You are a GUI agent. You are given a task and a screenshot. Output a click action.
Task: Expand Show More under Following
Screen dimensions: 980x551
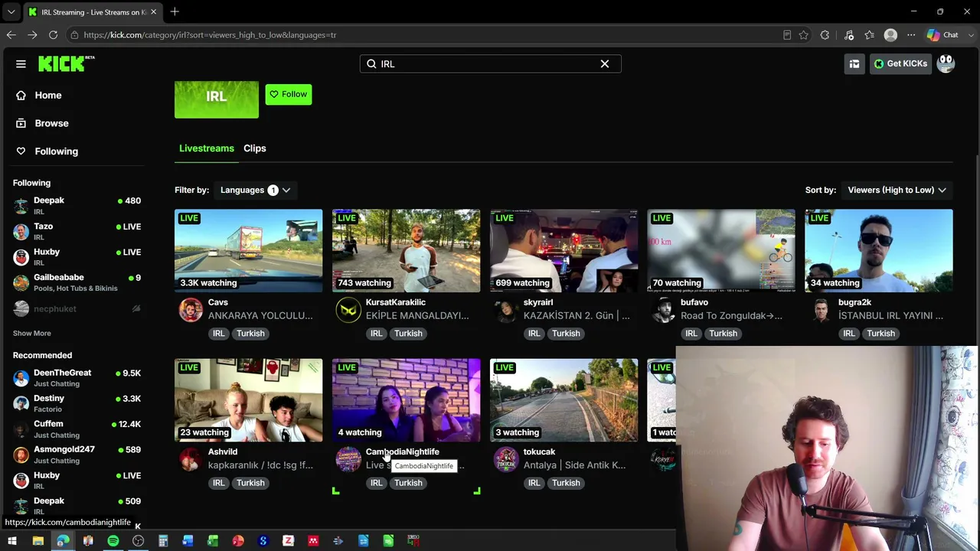click(32, 333)
